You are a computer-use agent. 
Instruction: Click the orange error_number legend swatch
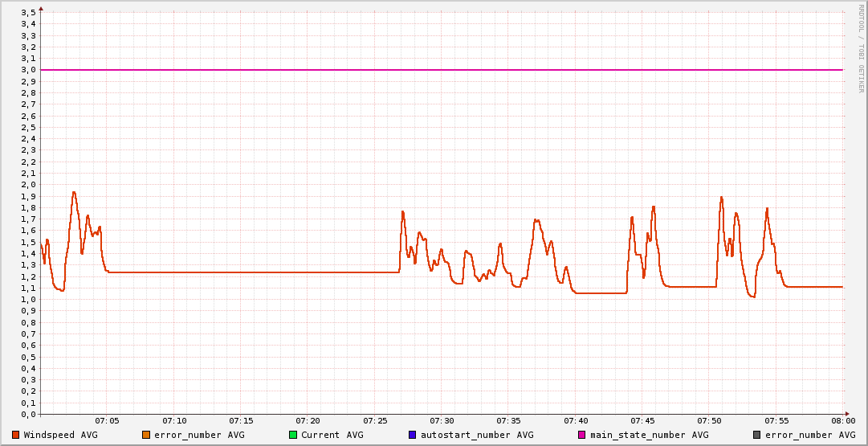tap(145, 435)
